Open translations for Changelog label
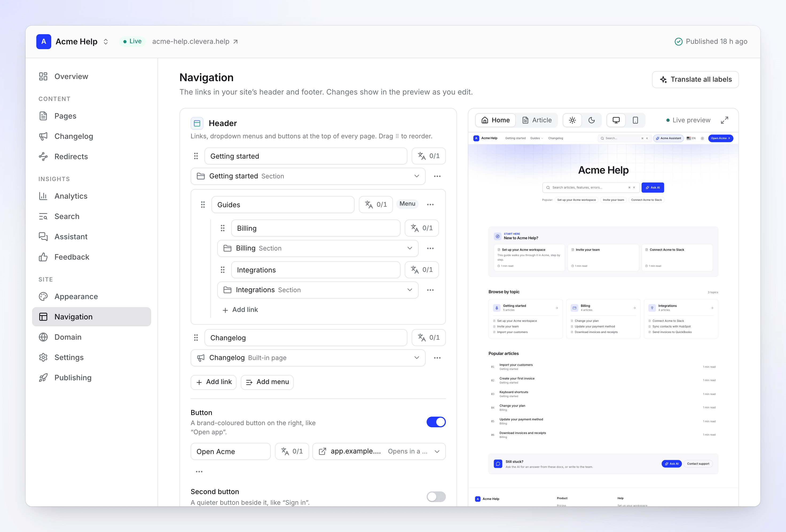Viewport: 786px width, 532px height. point(429,337)
